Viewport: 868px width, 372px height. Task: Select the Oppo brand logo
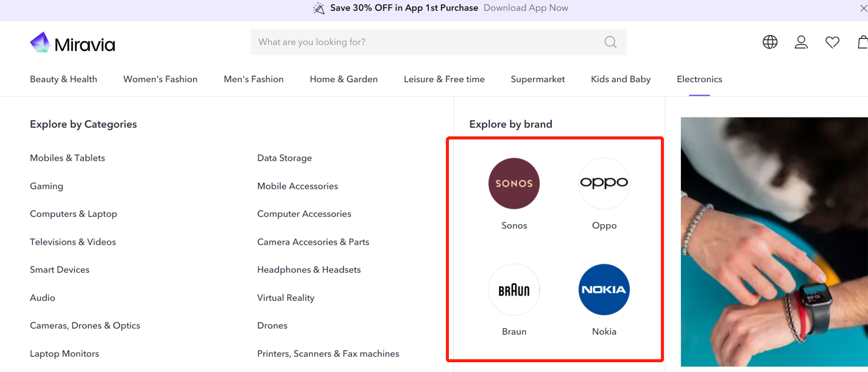[x=604, y=183]
